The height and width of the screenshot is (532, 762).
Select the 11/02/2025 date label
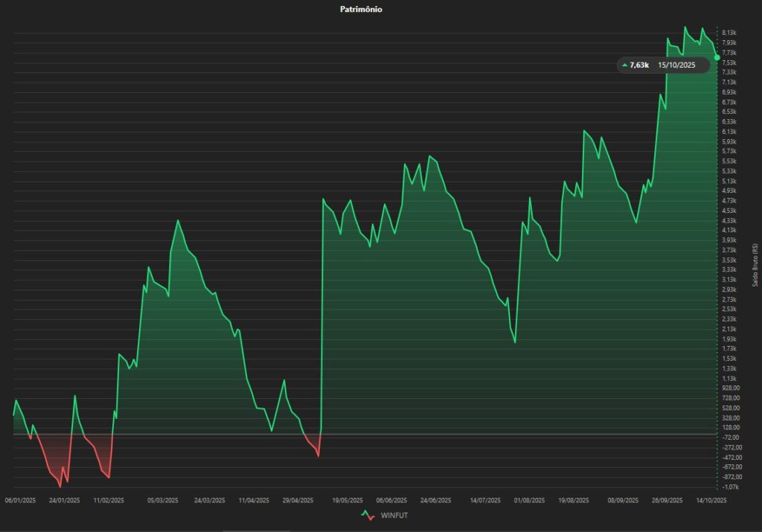[x=109, y=501]
